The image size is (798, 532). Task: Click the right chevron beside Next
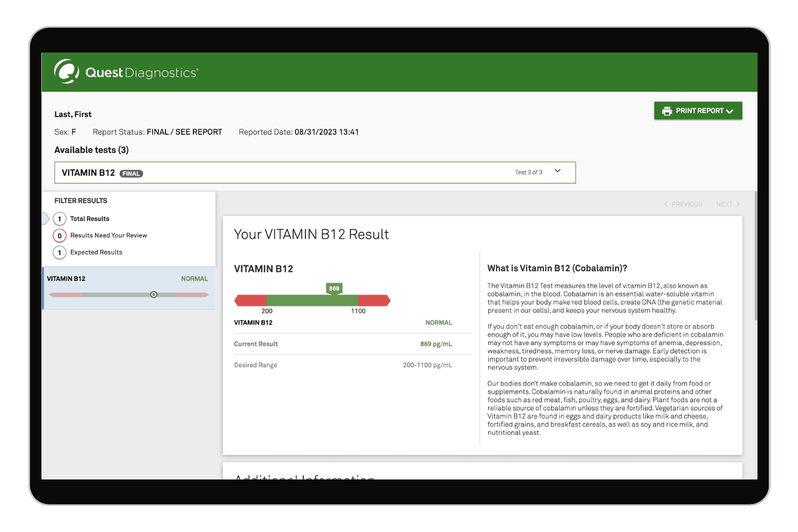click(737, 204)
